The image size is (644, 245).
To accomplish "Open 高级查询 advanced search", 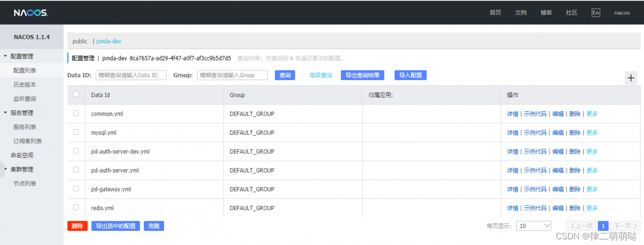I will 320,75.
